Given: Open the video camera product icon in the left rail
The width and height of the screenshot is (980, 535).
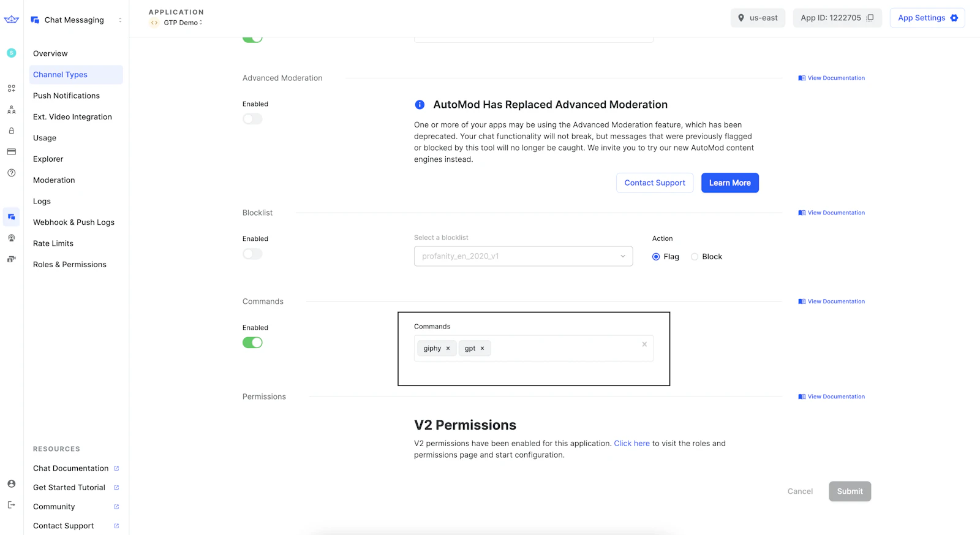Looking at the screenshot, I should 11,259.
